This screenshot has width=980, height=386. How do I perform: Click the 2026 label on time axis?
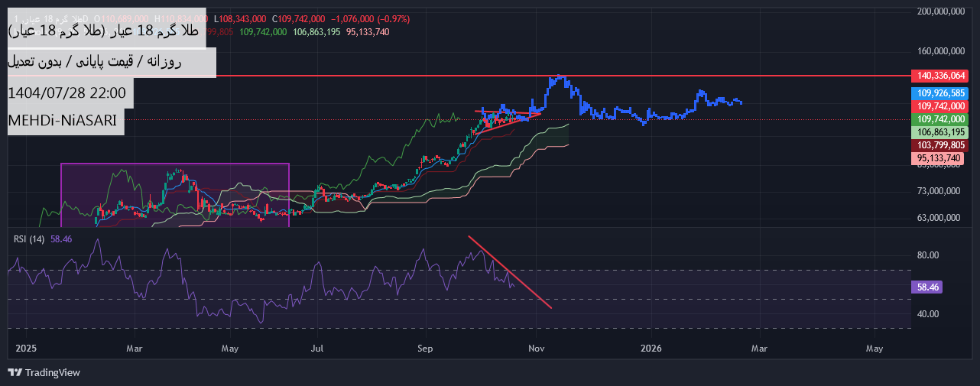click(651, 349)
